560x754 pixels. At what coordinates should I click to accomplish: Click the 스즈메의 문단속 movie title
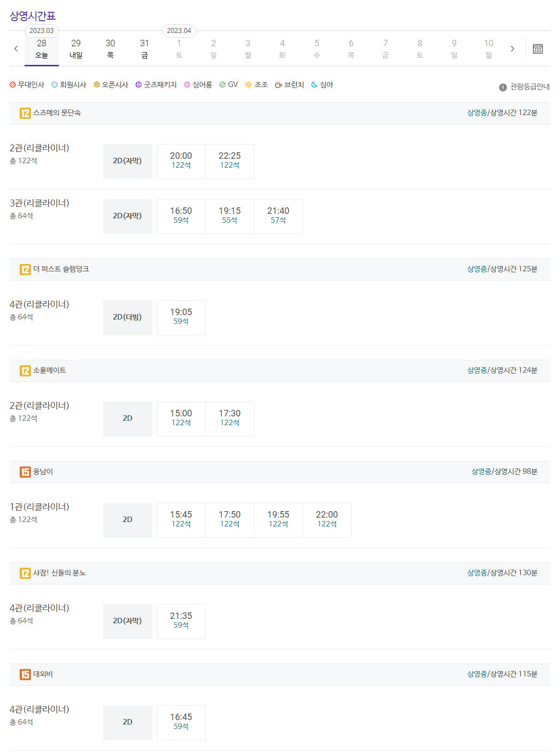coord(57,113)
